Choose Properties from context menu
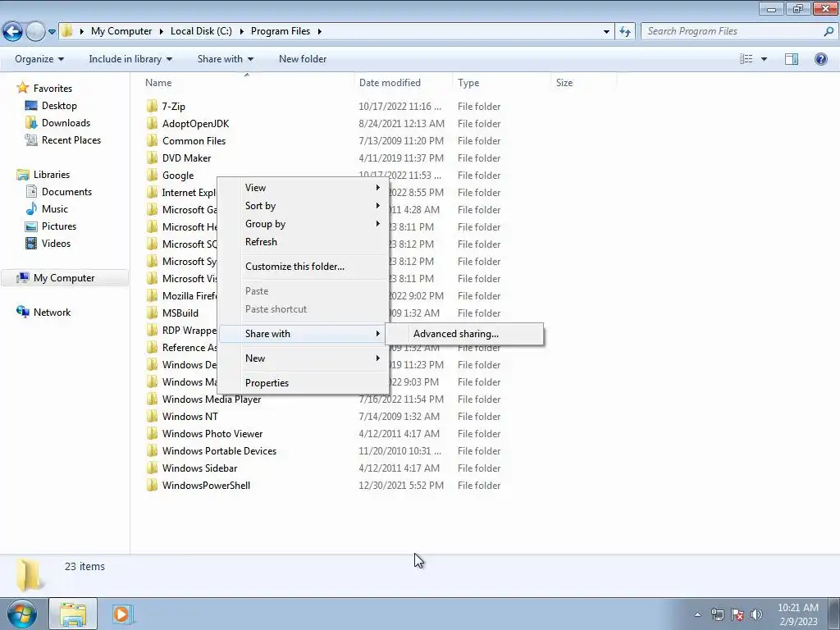 tap(304, 382)
